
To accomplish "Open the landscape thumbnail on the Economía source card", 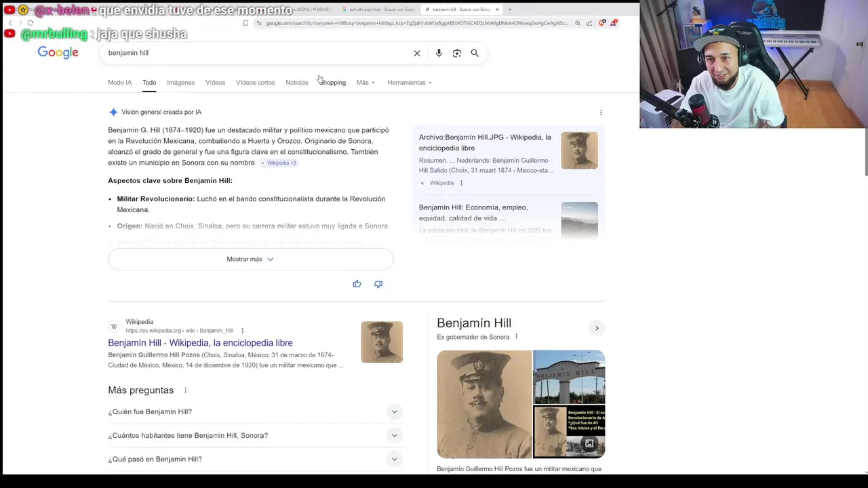I will coord(579,220).
